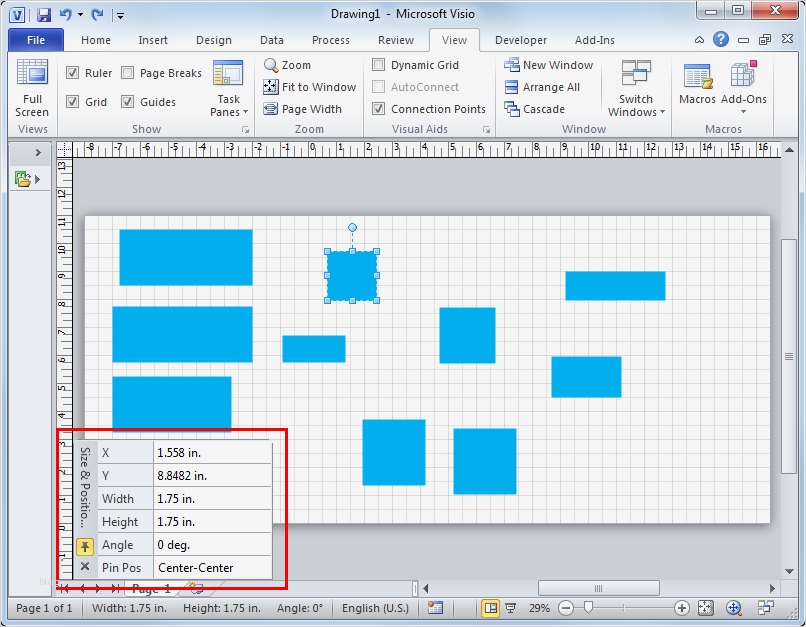Click Cascade windows
Screen dimensions: 806x627
click(x=535, y=109)
